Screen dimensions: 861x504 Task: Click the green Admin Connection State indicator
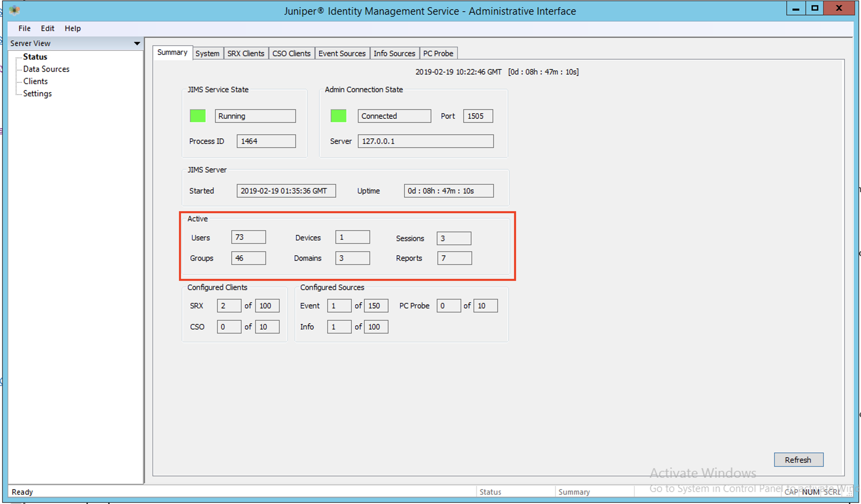click(x=338, y=116)
